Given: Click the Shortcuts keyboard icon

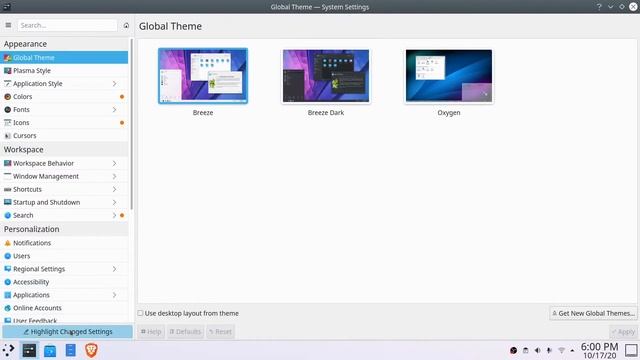Looking at the screenshot, I should [x=7, y=189].
